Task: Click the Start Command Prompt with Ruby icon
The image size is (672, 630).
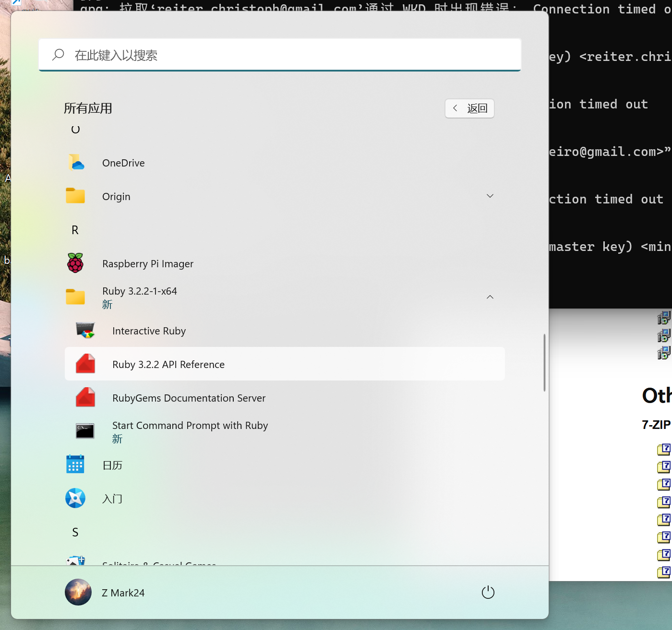Action: (85, 431)
